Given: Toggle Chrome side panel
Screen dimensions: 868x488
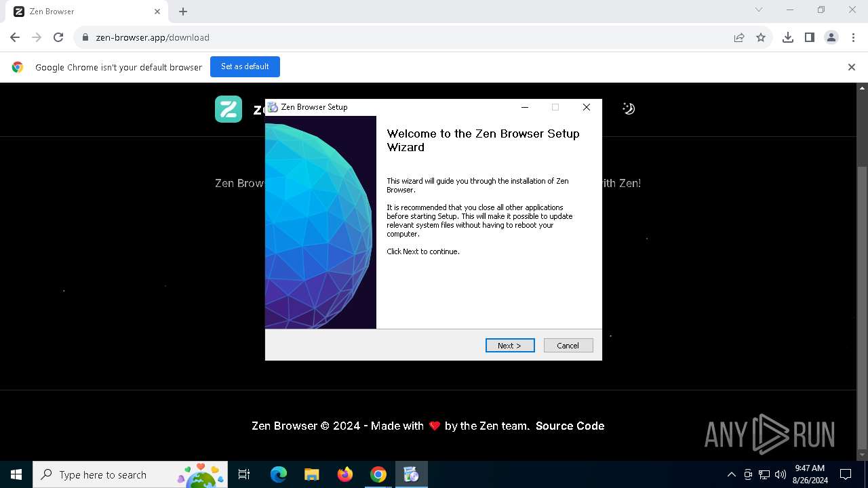Looking at the screenshot, I should (x=810, y=37).
